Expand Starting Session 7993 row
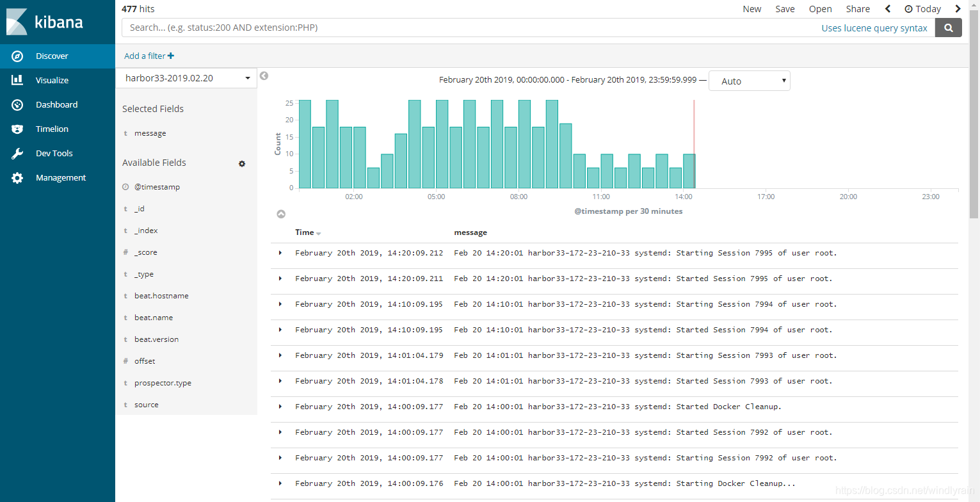 pyautogui.click(x=280, y=355)
